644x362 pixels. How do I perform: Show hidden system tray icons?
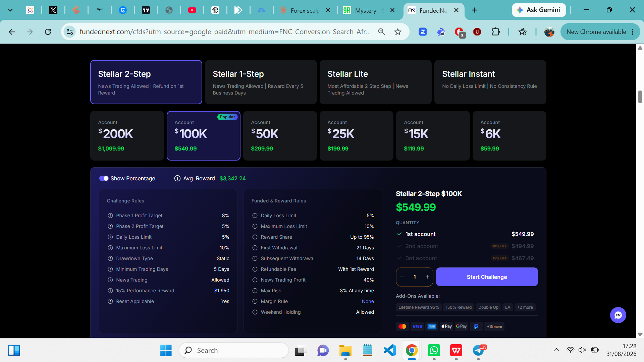[556, 350]
